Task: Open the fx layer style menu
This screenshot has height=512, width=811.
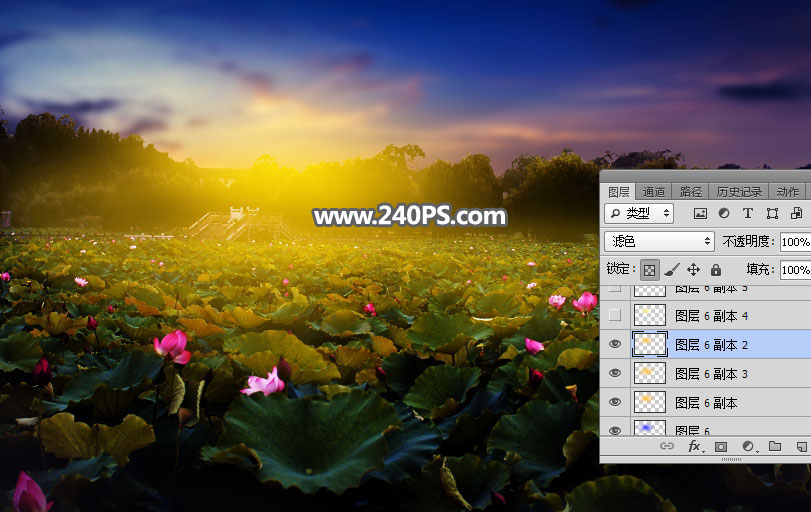Action: (x=695, y=446)
